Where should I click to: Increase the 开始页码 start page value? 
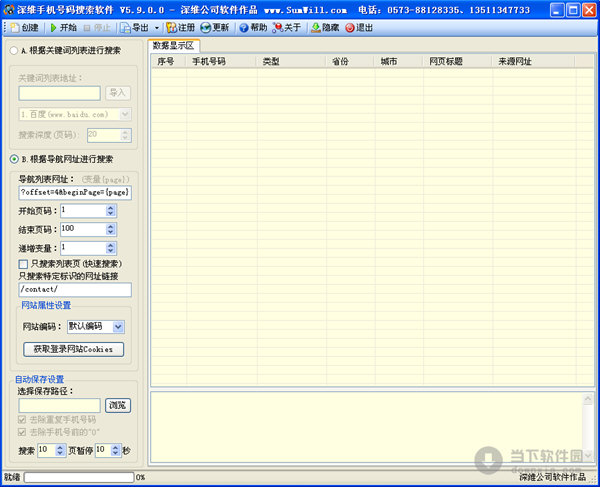click(x=111, y=207)
